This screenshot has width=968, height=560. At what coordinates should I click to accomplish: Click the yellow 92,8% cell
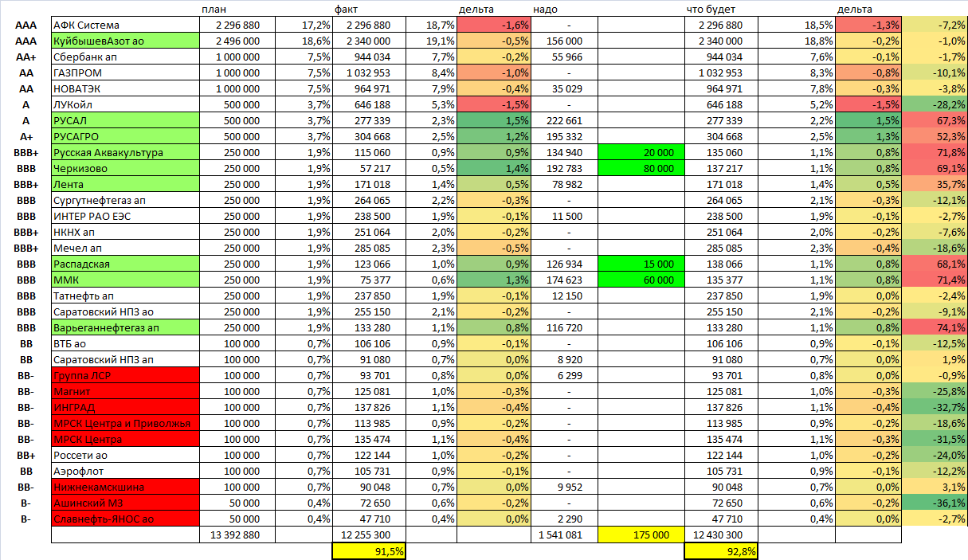(x=721, y=550)
